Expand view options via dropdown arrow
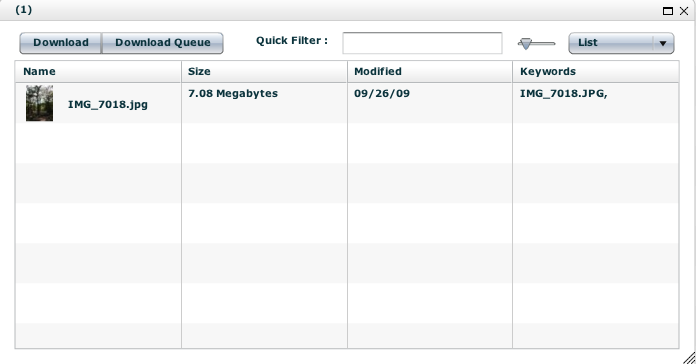The width and height of the screenshot is (696, 364). pos(663,44)
